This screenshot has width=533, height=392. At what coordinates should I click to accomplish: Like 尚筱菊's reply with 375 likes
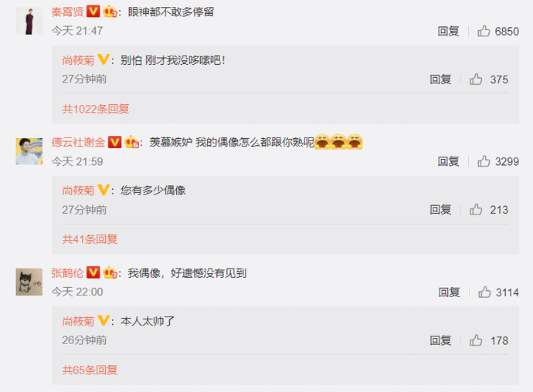coord(476,79)
